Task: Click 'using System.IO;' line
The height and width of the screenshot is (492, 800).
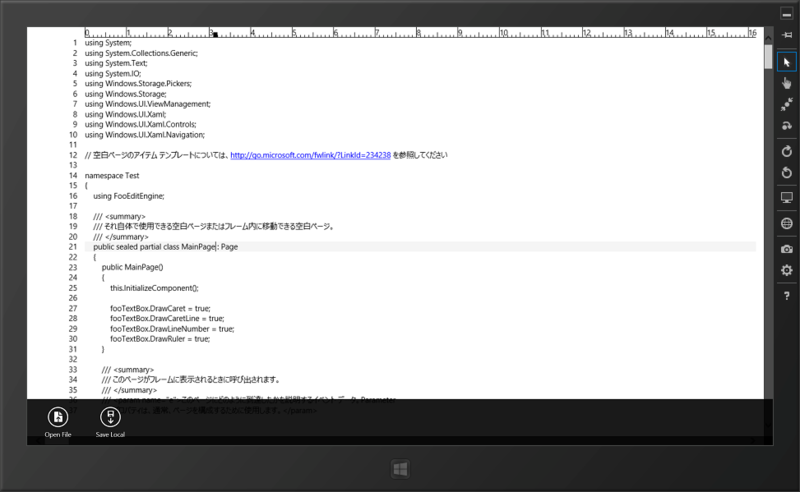Action: pyautogui.click(x=113, y=73)
